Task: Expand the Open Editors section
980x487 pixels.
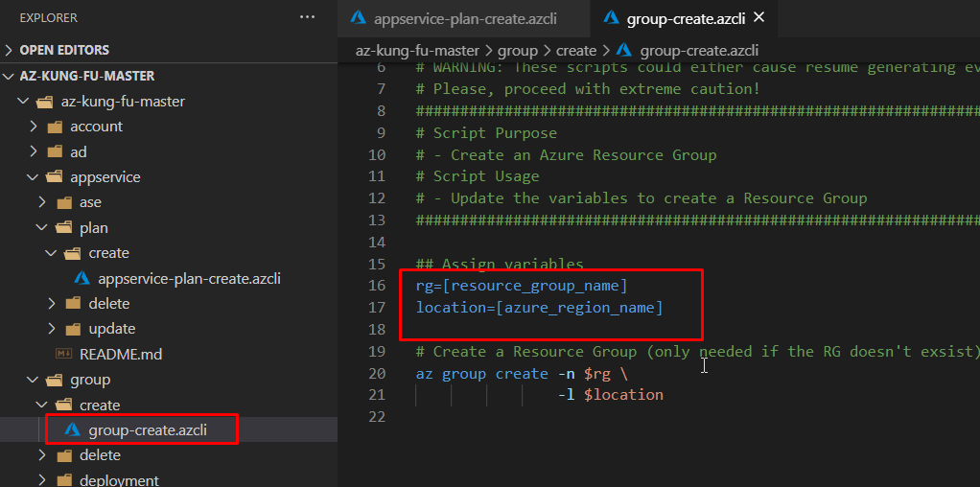Action: 11,50
